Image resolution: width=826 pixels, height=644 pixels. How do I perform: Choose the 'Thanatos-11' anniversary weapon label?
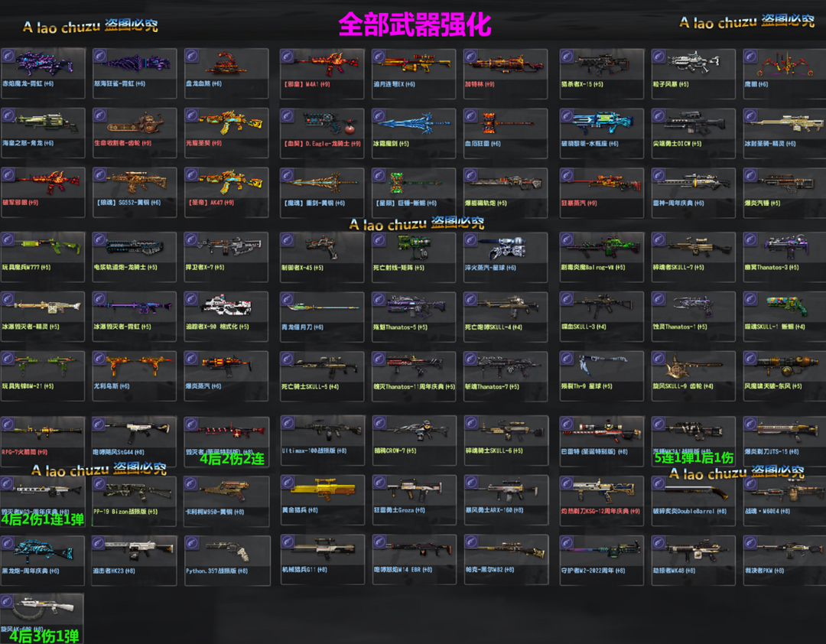414,386
